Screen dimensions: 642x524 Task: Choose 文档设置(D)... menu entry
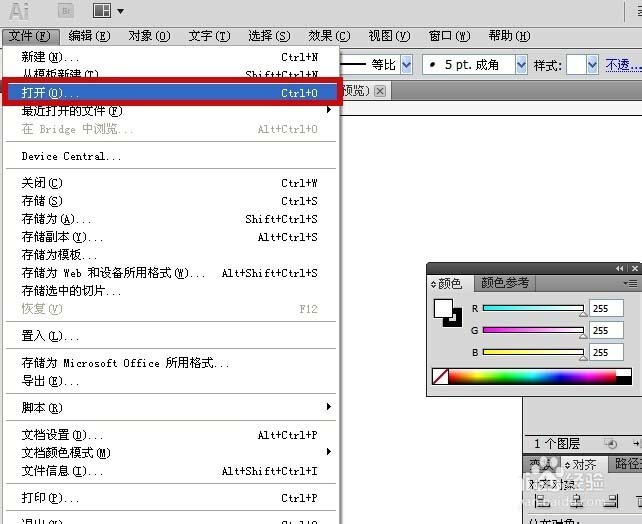171,435
